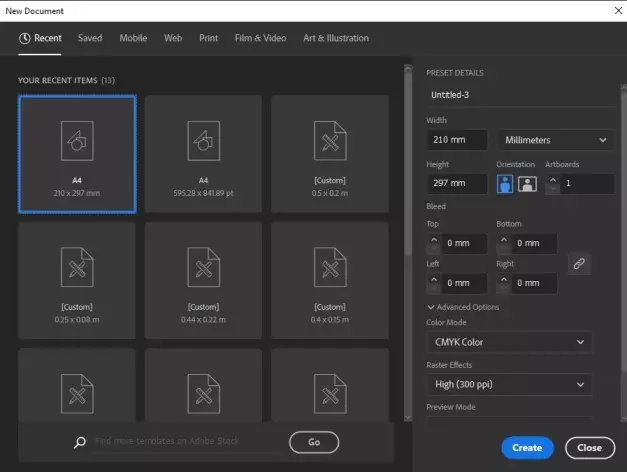The image size is (627, 472).
Task: Edit the document name Untitled-3
Action: (521, 95)
